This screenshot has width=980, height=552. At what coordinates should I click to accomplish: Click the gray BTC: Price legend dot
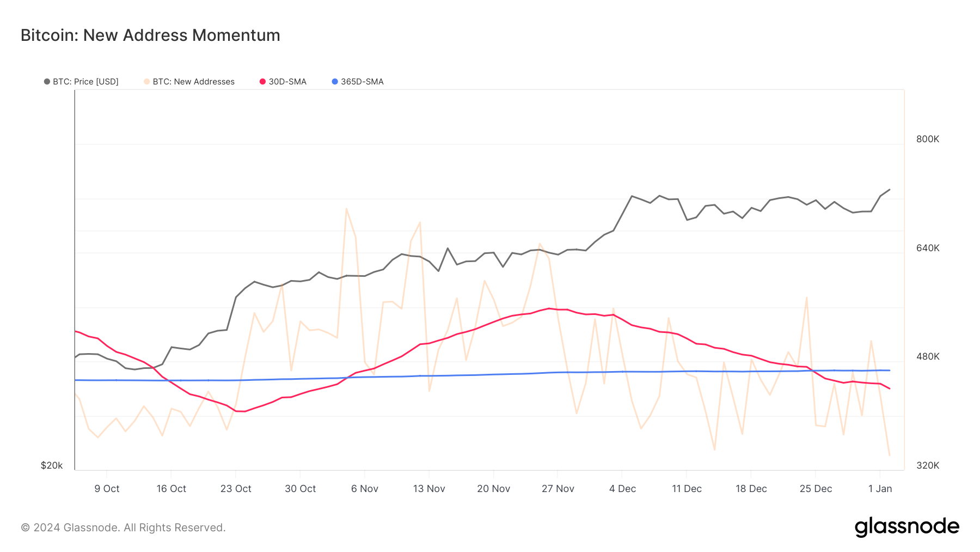[47, 82]
